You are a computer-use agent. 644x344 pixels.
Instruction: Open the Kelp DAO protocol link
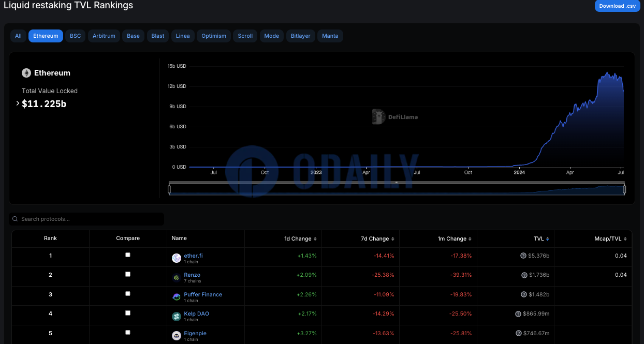coord(197,314)
